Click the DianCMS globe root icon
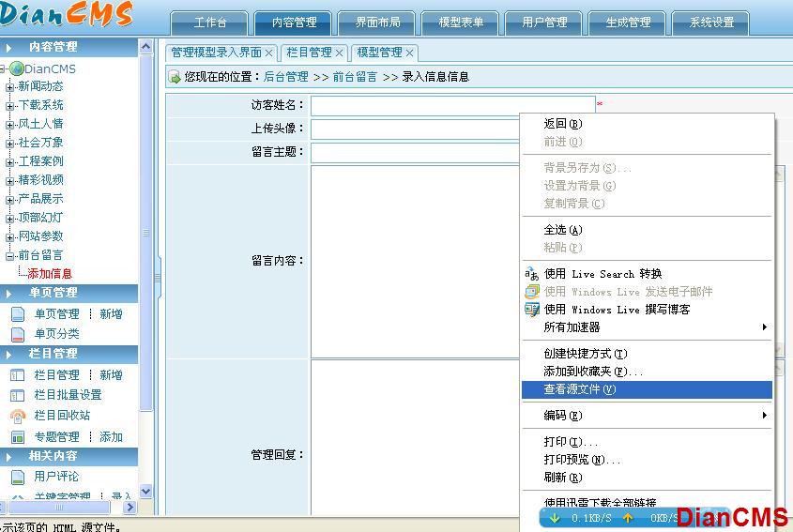 click(16, 68)
